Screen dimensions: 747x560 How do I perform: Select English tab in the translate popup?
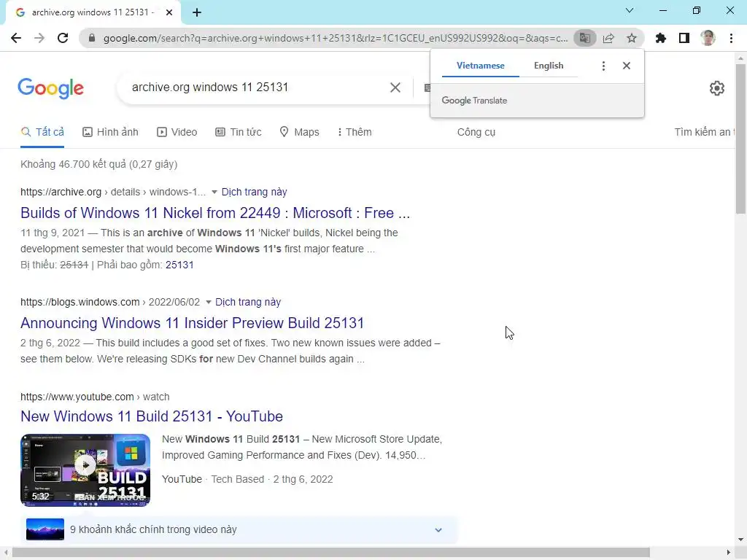click(549, 66)
